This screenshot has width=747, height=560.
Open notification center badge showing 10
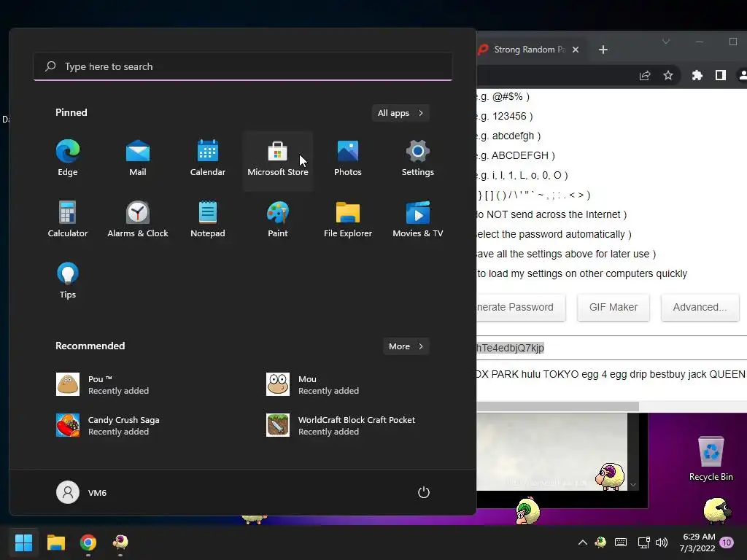tap(727, 542)
